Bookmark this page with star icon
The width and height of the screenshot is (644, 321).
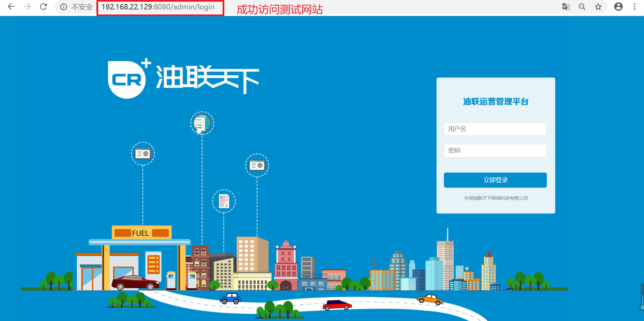tap(598, 7)
